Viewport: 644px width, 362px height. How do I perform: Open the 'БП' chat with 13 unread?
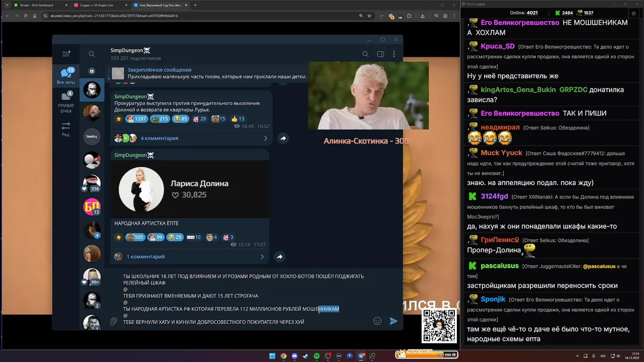coord(92,207)
